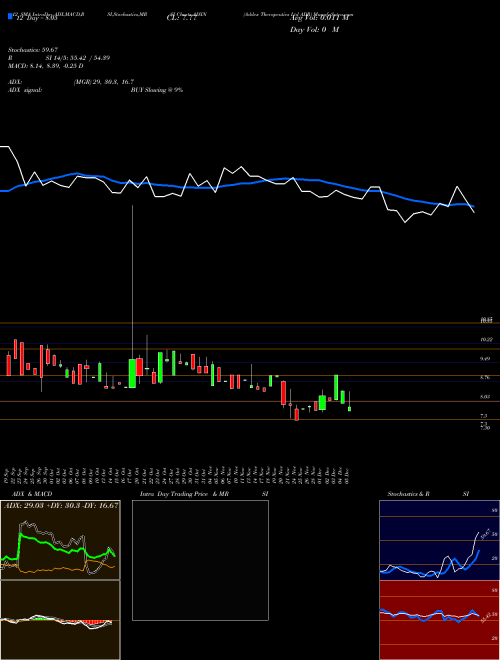Select the 'Day Vol: 0 M' label
Viewport: 500px width, 660px height.
[314, 29]
